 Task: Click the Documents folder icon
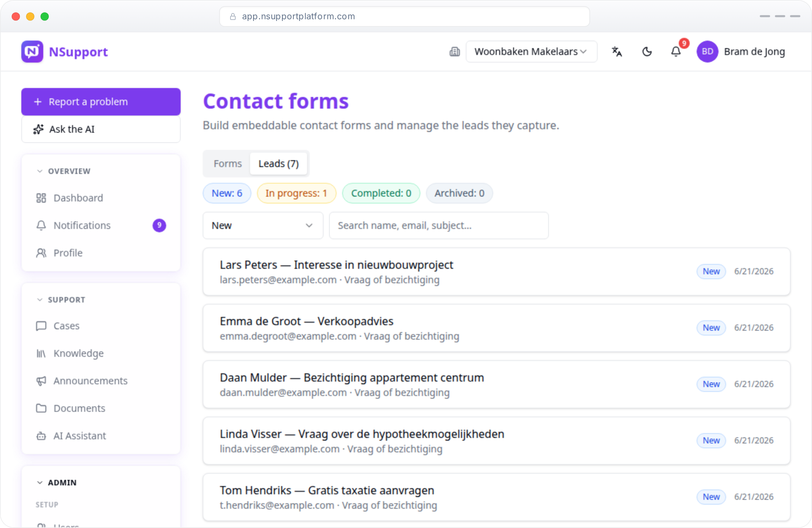click(41, 408)
